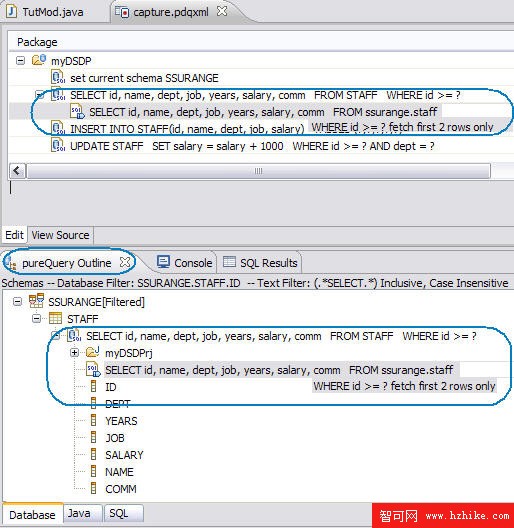Click SQL icon beside INSERT INTO STAFF

58,129
